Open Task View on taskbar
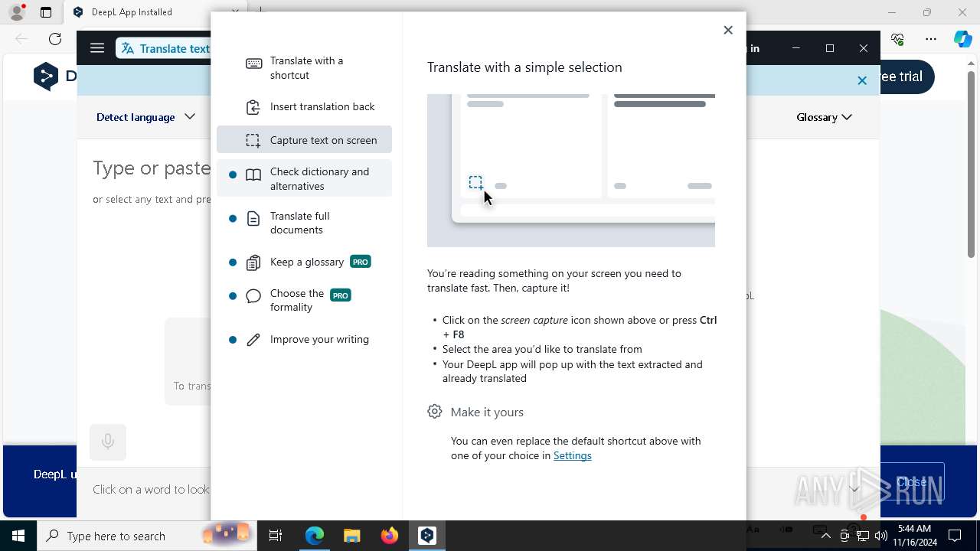 [276, 536]
